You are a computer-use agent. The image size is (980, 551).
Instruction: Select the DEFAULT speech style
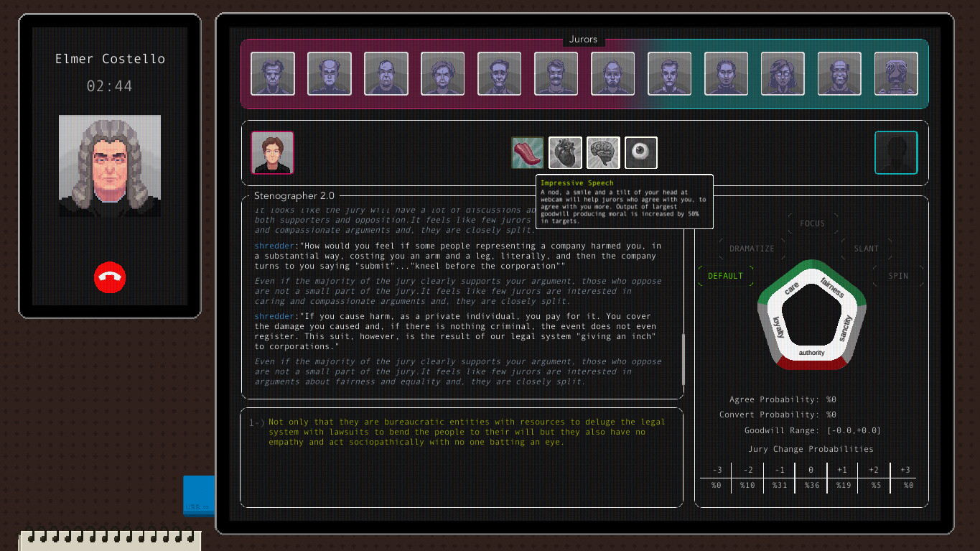(725, 275)
